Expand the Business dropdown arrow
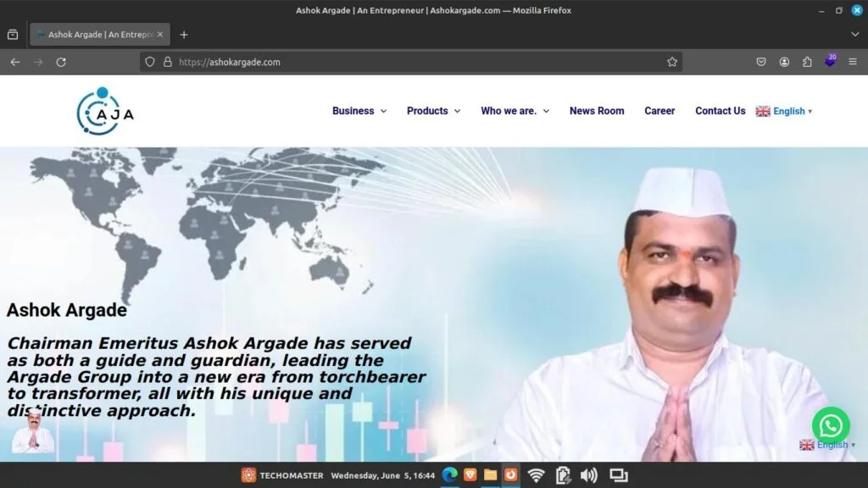The height and width of the screenshot is (488, 868). tap(384, 111)
